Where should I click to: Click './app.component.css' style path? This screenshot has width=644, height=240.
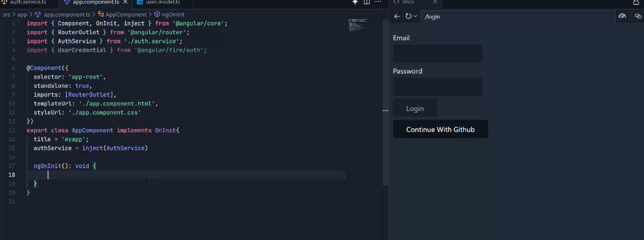tap(105, 113)
